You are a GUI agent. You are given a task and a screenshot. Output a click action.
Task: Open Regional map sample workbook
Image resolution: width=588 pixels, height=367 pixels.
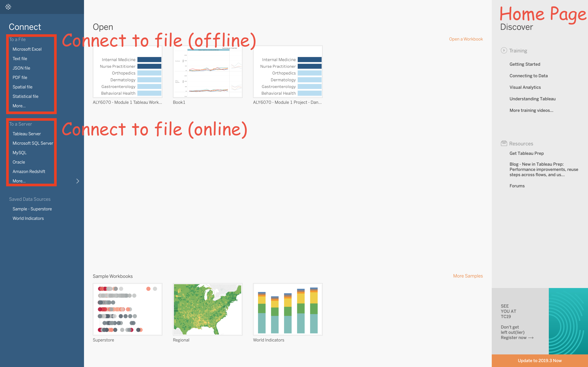pos(208,309)
